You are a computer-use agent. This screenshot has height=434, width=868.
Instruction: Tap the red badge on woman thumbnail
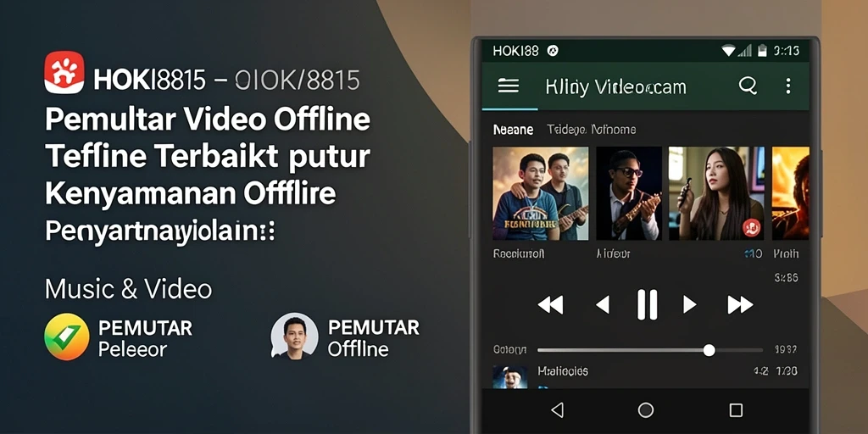[751, 227]
